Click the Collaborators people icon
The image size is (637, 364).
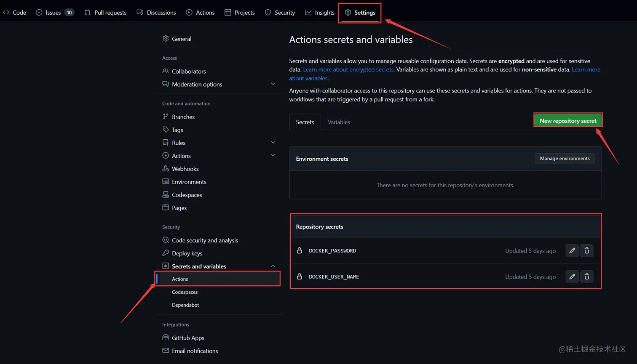[166, 71]
